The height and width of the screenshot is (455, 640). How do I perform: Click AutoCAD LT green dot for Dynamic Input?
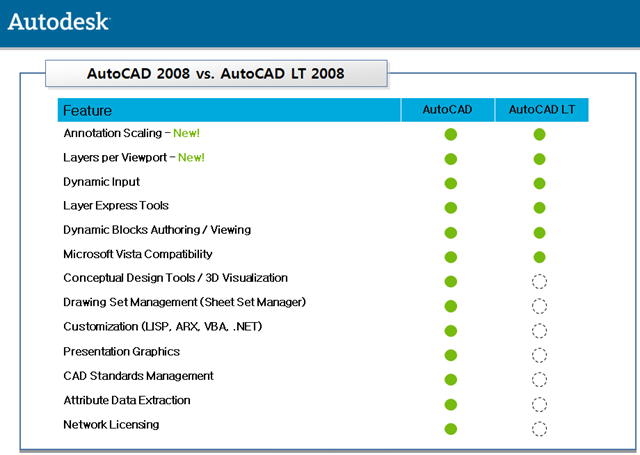539,184
